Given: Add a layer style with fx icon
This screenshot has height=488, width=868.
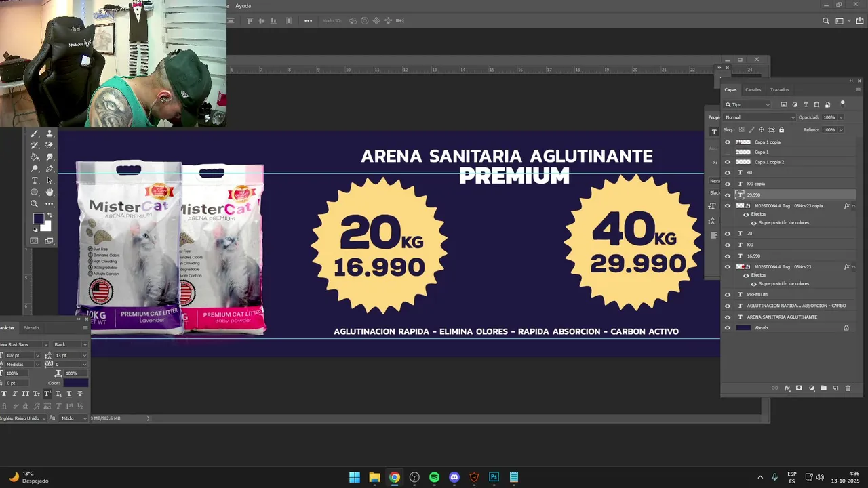Looking at the screenshot, I should (787, 388).
